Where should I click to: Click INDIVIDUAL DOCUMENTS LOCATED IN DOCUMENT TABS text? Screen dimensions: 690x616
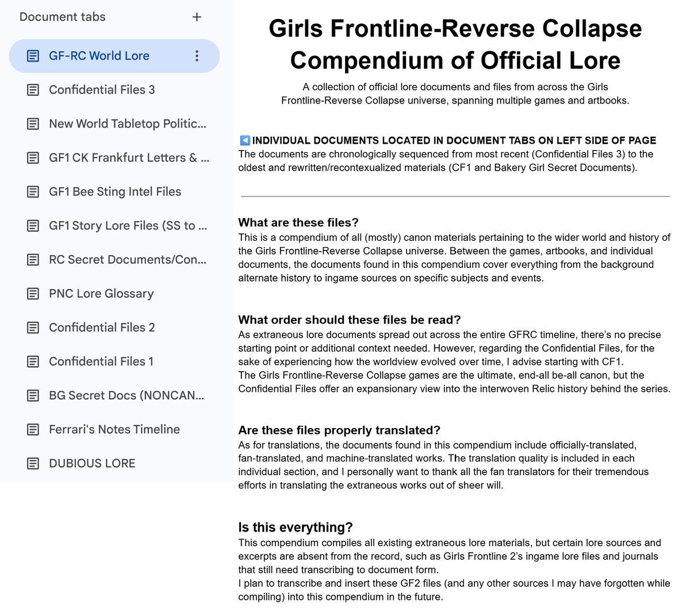pyautogui.click(x=454, y=140)
